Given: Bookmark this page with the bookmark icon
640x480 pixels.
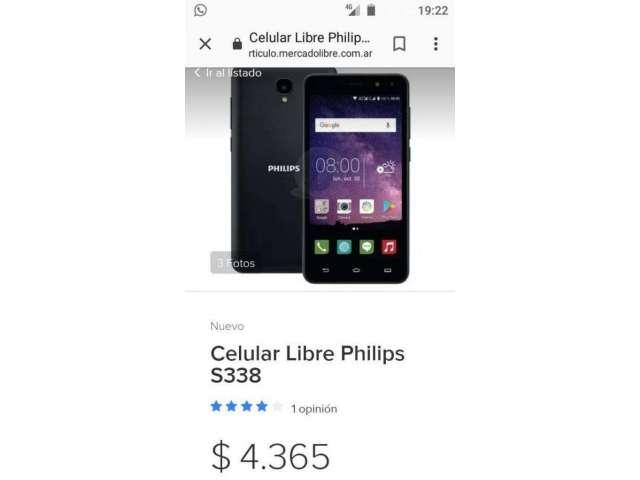Looking at the screenshot, I should (x=399, y=44).
